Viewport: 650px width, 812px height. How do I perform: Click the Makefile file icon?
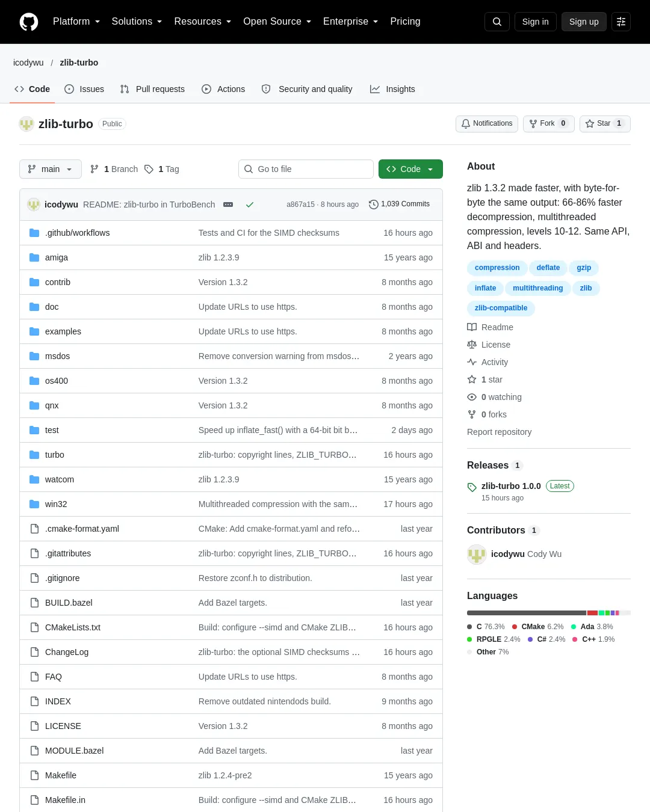click(x=34, y=775)
